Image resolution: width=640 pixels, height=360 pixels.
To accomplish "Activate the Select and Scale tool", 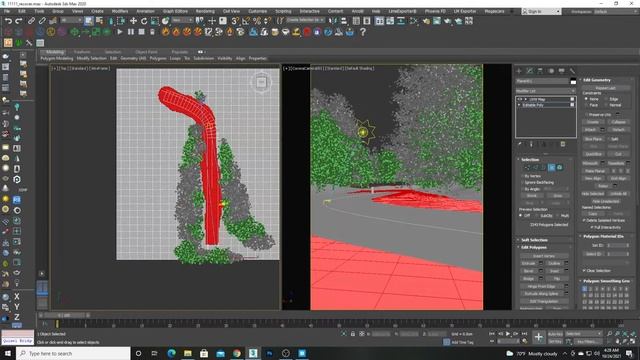I will point(155,21).
